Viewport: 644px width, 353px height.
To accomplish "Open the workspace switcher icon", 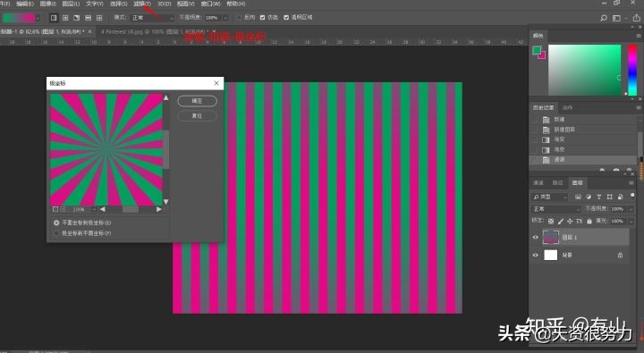I will tap(616, 18).
